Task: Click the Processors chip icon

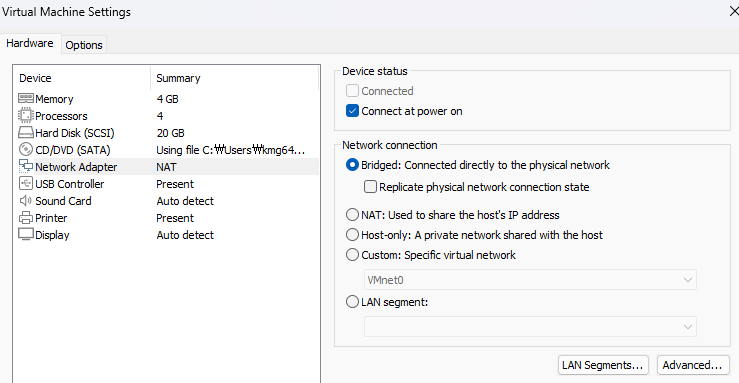Action: point(26,115)
